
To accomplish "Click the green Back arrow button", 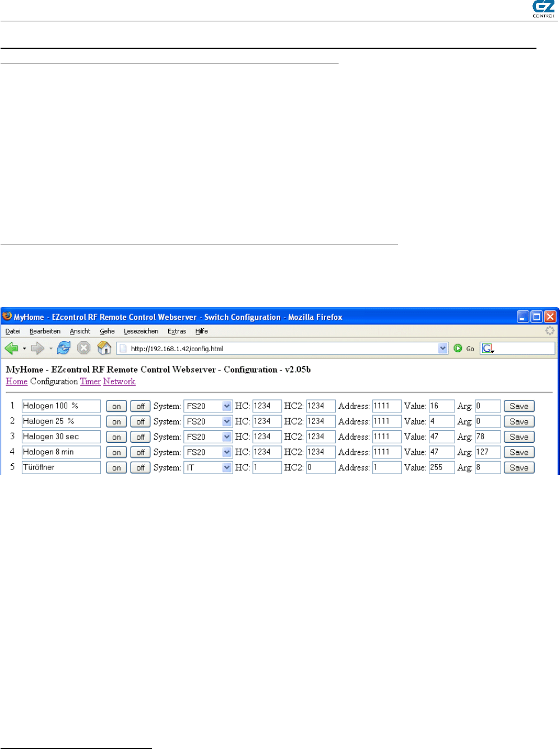I will point(11,348).
